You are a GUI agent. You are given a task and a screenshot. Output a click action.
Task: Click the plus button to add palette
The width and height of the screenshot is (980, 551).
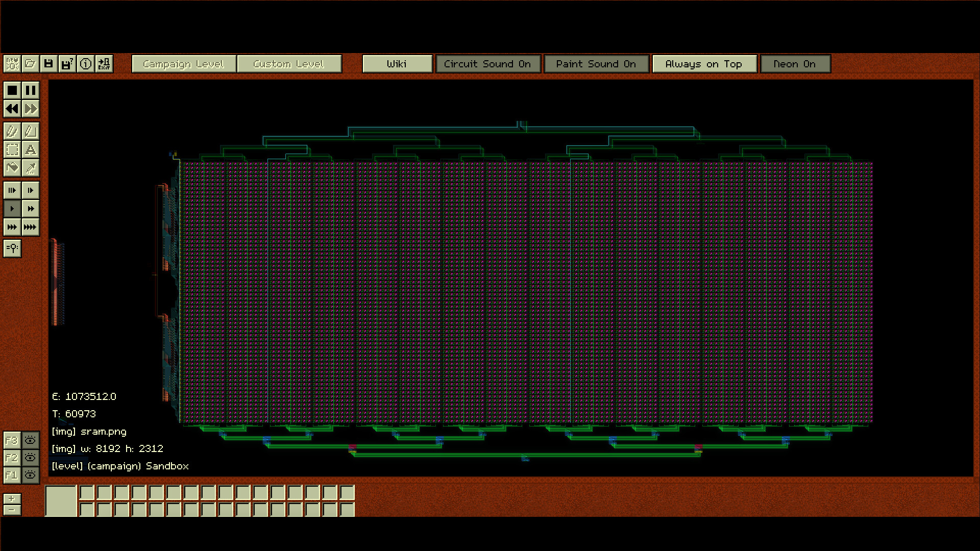[x=12, y=498]
